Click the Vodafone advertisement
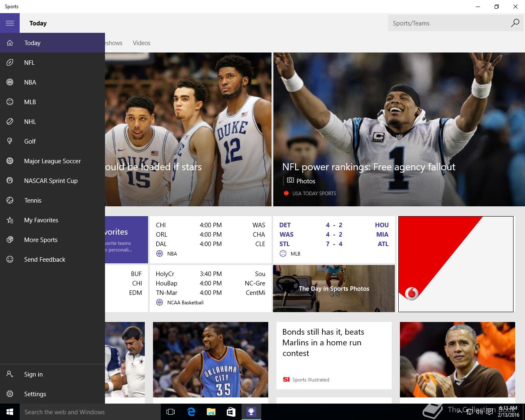The image size is (525, 420). [x=456, y=264]
